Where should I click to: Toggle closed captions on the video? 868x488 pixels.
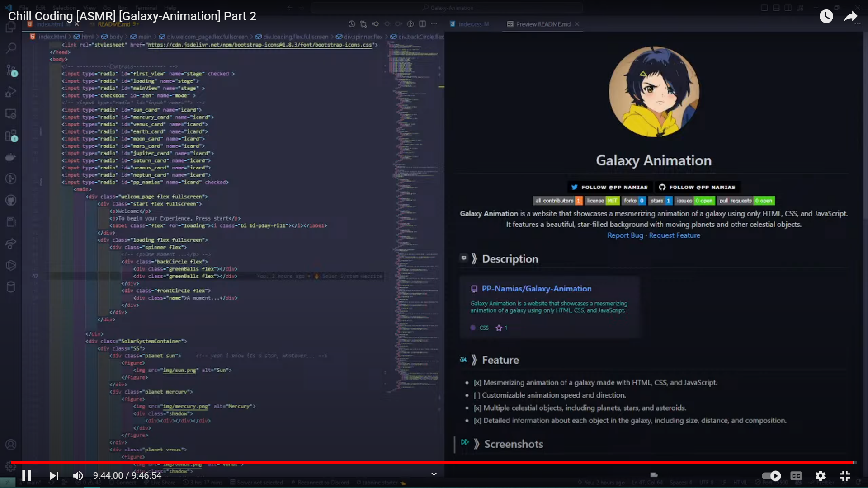tap(796, 476)
